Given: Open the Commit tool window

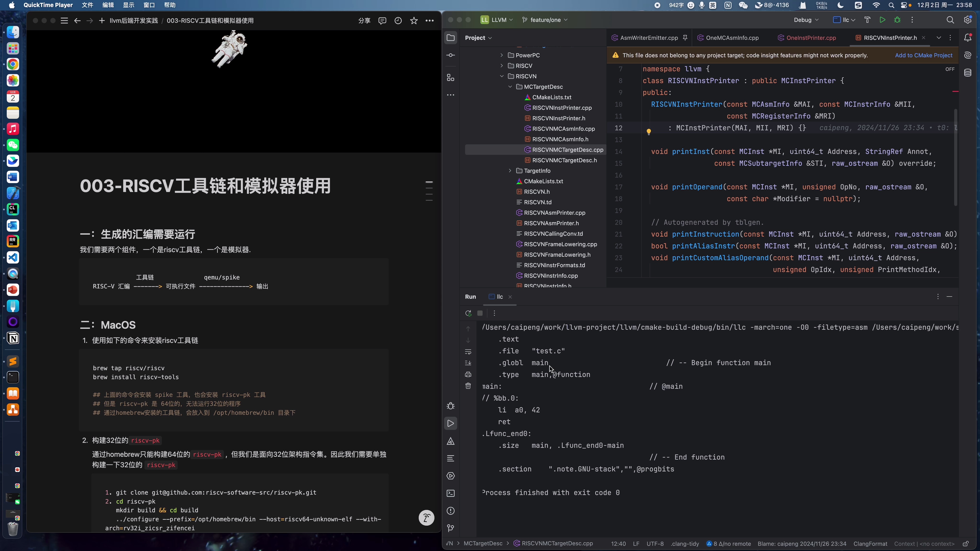Looking at the screenshot, I should pos(451,55).
